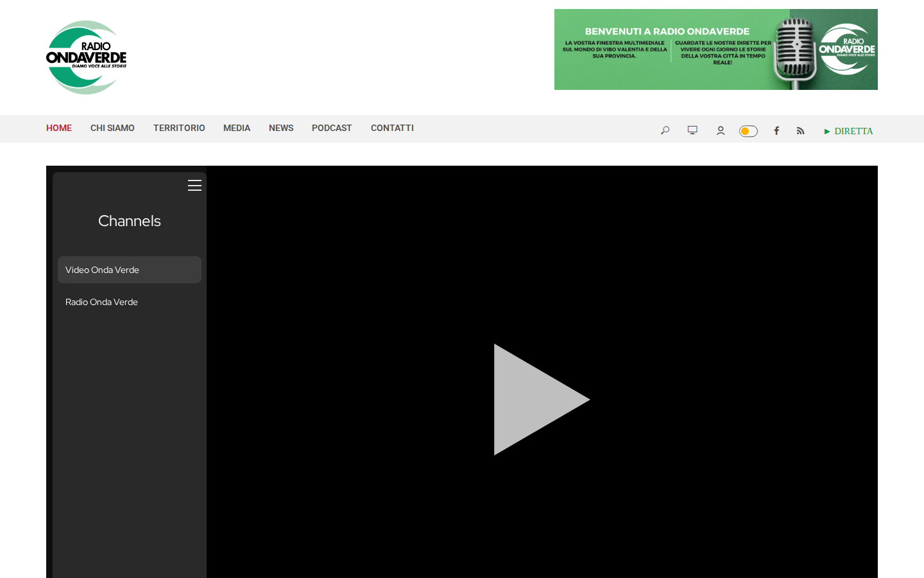Open the PODCAST menu item

click(332, 128)
